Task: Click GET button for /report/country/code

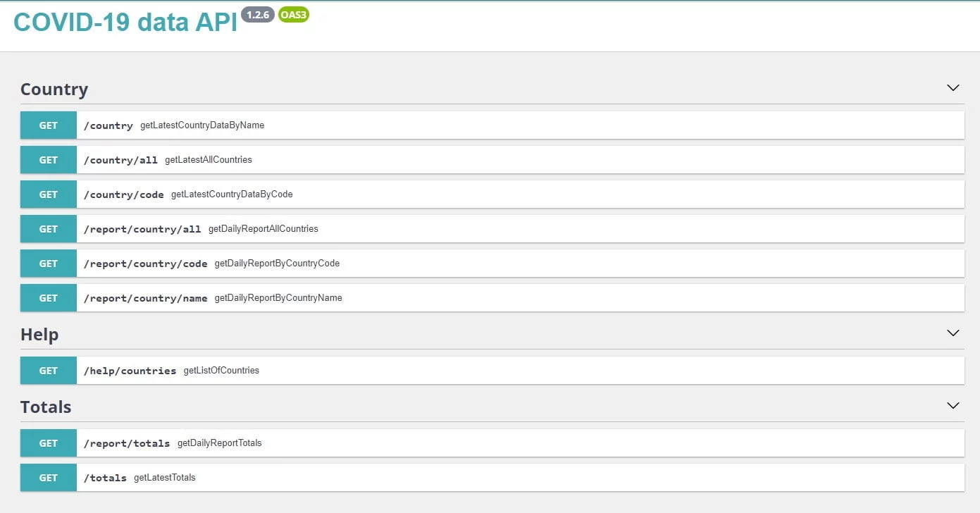Action: [49, 264]
